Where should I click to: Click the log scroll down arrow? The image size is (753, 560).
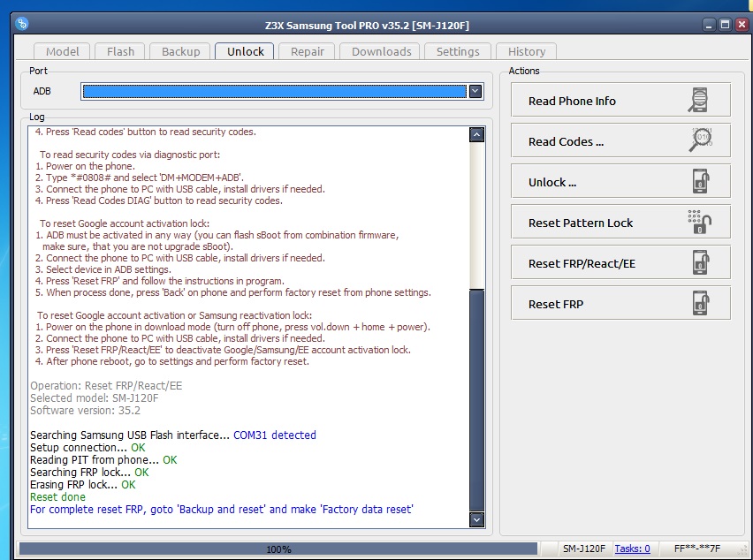(476, 519)
